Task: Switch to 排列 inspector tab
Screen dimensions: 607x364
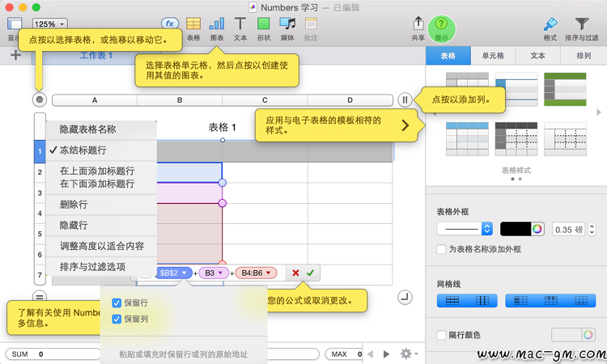Action: [584, 56]
